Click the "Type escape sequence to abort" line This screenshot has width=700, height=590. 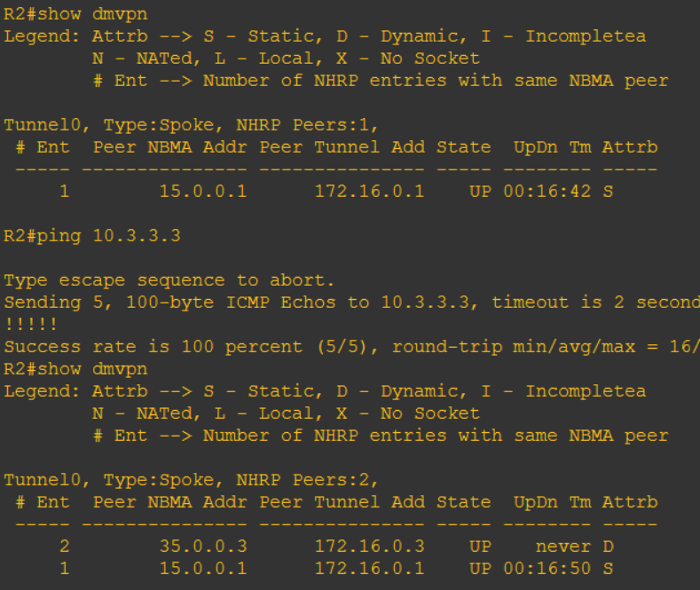pyautogui.click(x=169, y=280)
